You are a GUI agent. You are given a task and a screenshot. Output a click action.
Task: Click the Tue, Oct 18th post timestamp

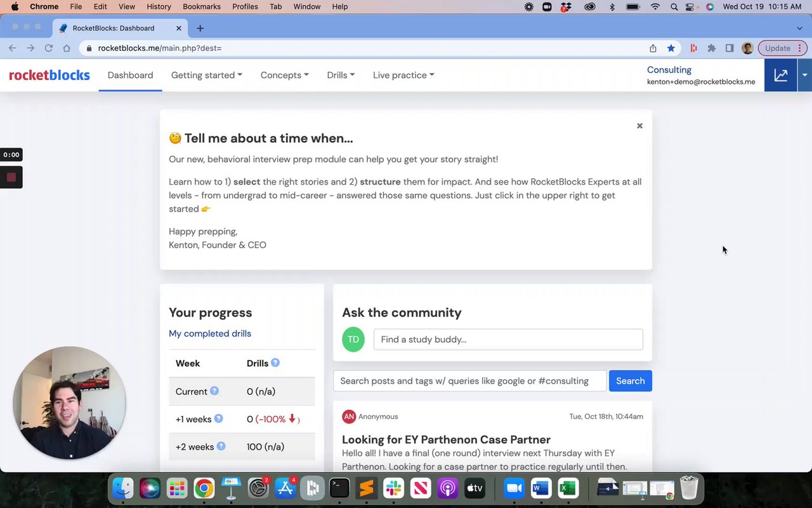(606, 417)
